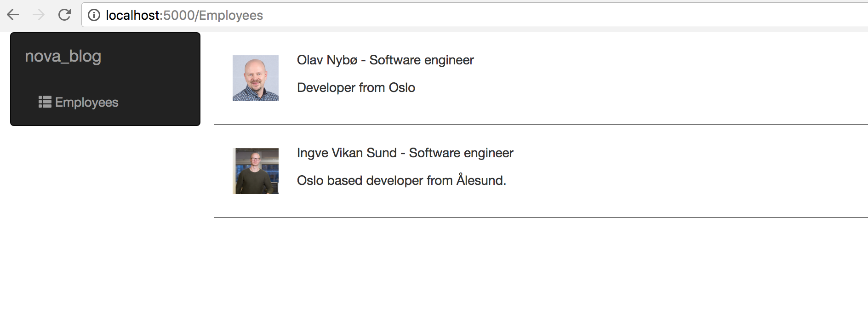The width and height of the screenshot is (868, 321).
Task: Click the localhost:5000/Employees URL text
Action: [x=184, y=15]
